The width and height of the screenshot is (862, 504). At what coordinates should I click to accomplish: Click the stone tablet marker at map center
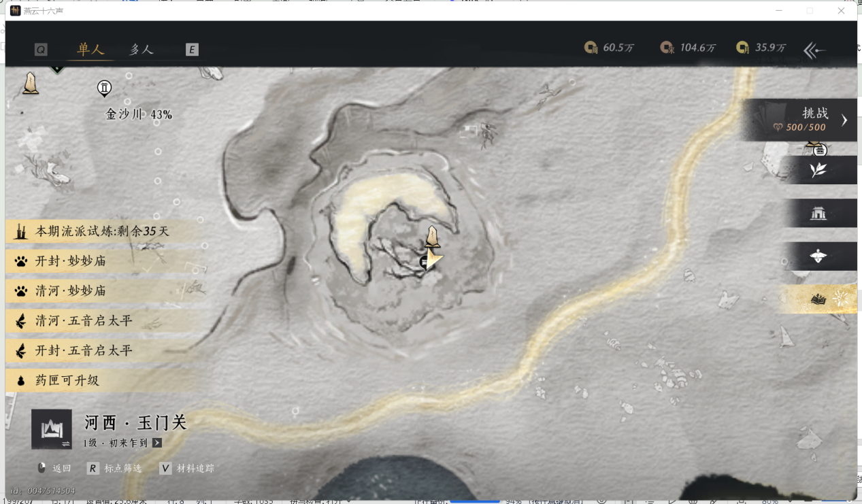[431, 237]
